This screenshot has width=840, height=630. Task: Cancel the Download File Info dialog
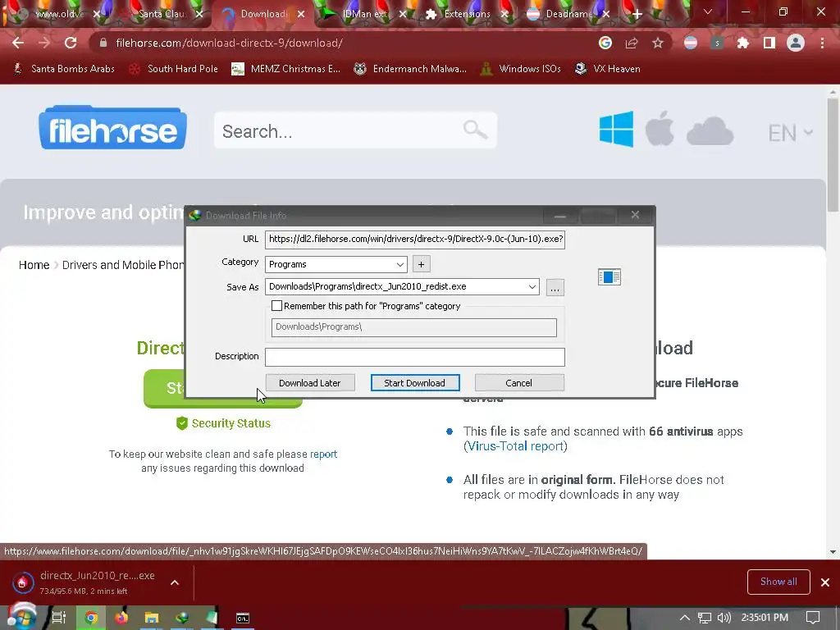(x=518, y=383)
